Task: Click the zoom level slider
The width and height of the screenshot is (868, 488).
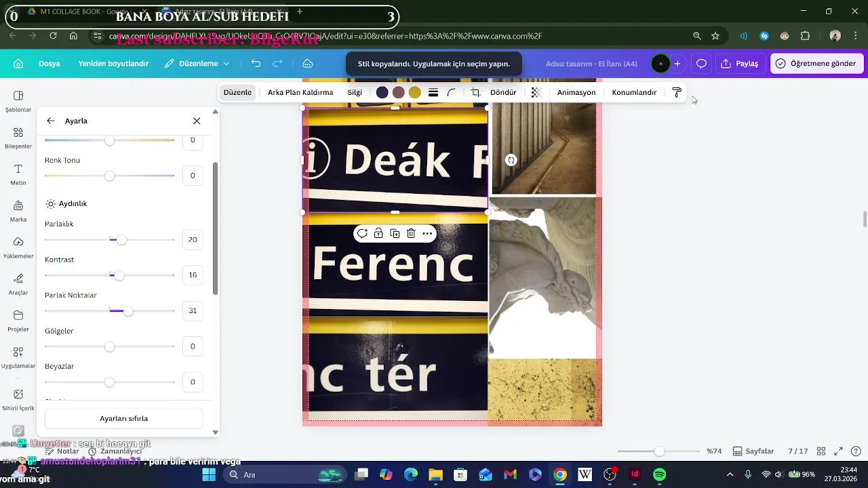Action: click(x=658, y=451)
